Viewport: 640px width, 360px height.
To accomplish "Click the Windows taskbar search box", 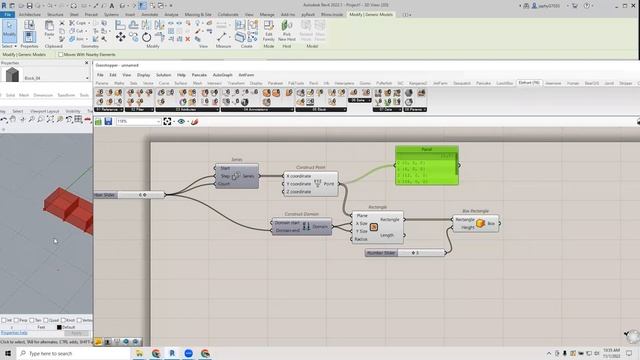I will pos(73,353).
